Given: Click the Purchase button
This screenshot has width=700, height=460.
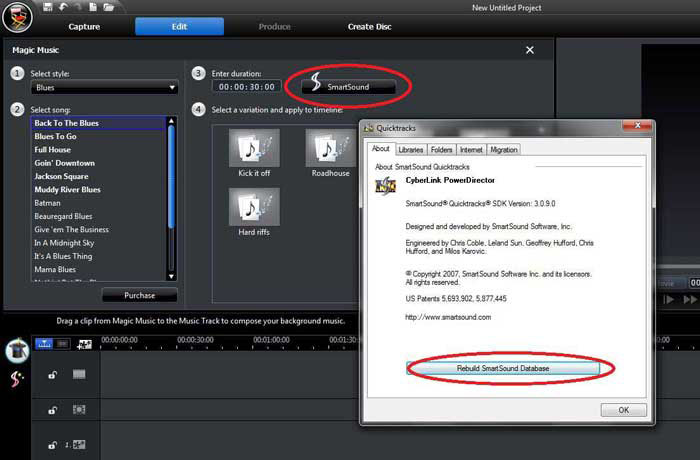Looking at the screenshot, I should [140, 295].
